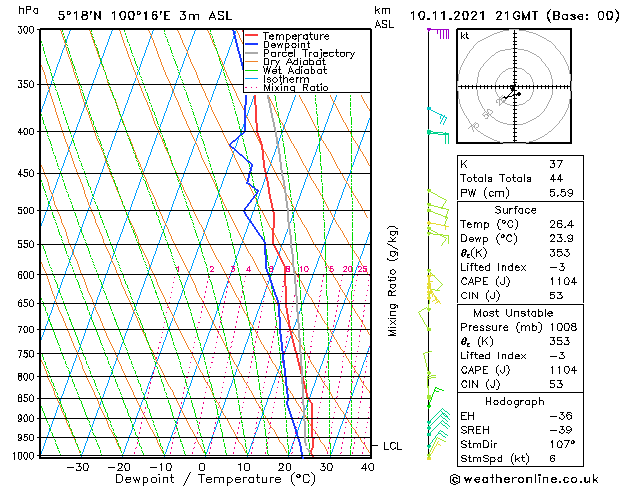Click the 40 temperature axis label
Viewport: 629px width, 486px height.
click(x=367, y=467)
